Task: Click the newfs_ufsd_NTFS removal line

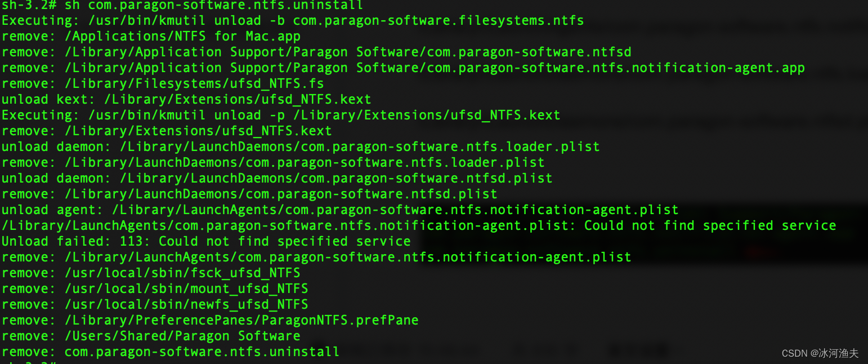Action: tap(154, 305)
